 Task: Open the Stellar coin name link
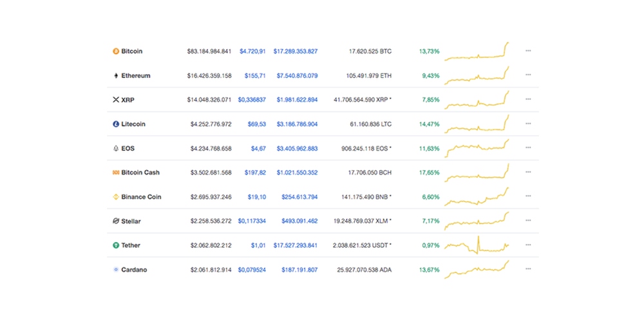click(x=131, y=222)
